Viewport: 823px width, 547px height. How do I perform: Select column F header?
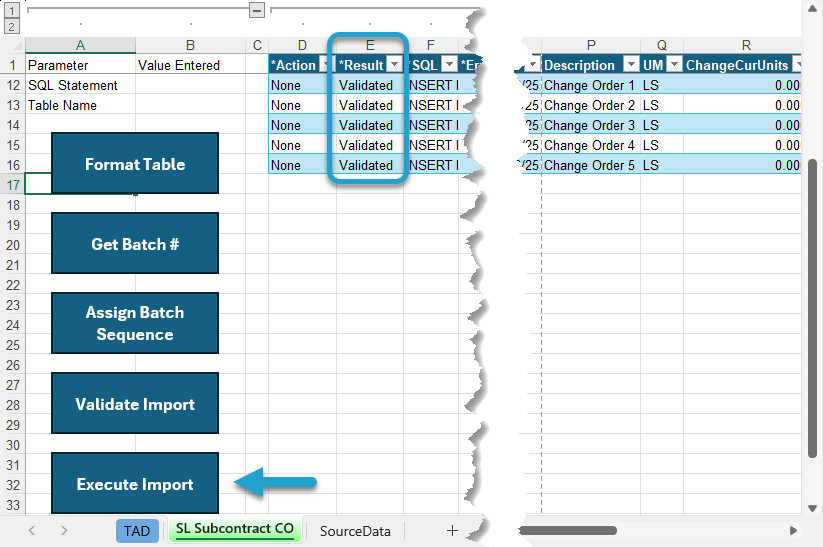click(x=430, y=45)
